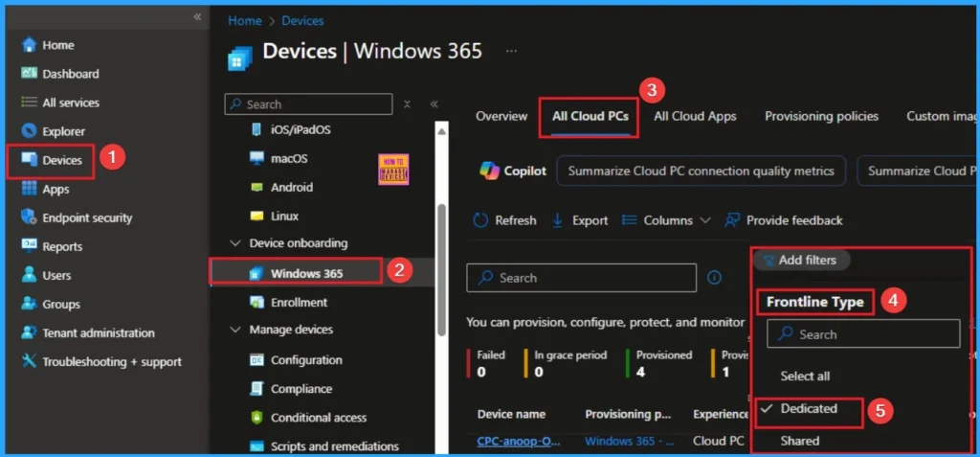Image resolution: width=980 pixels, height=457 pixels.
Task: Switch to All Cloud Apps tab
Action: pos(695,116)
